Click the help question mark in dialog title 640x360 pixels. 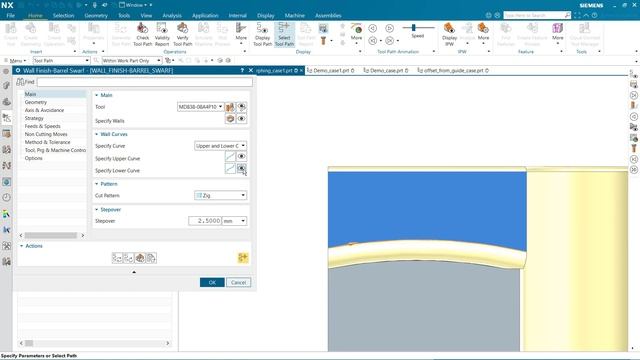tap(242, 71)
